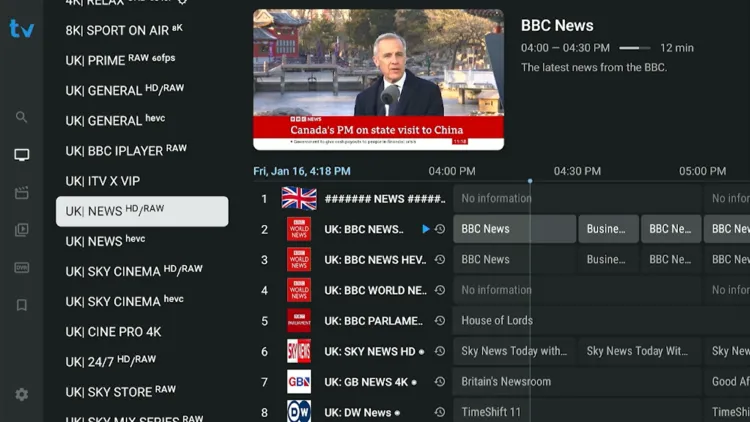The width and height of the screenshot is (750, 422).
Task: Select UK| 24/7 HD/RAW category
Action: [142, 362]
